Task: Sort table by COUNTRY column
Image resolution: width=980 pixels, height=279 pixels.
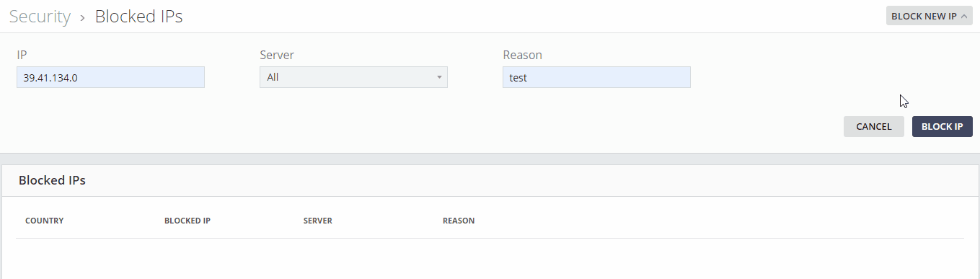Action: tap(44, 221)
